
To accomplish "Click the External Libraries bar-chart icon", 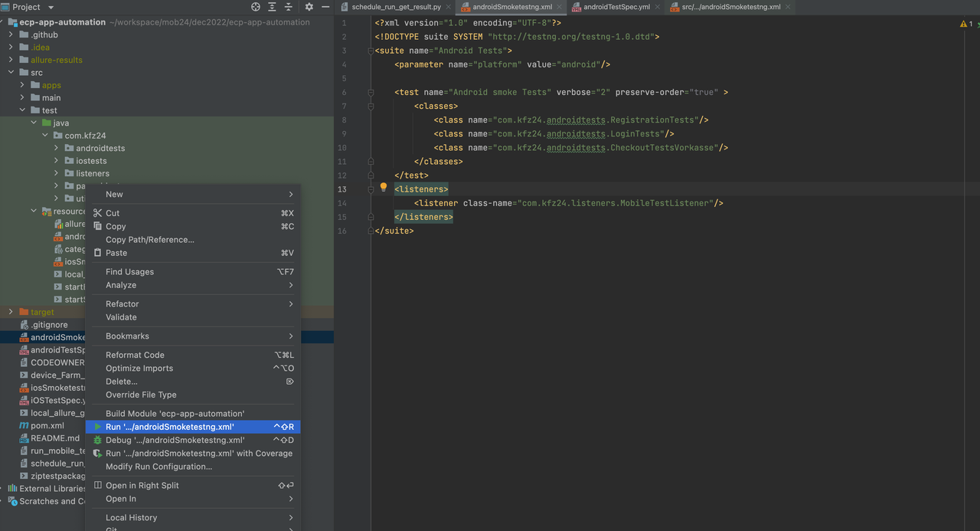I will click(12, 489).
